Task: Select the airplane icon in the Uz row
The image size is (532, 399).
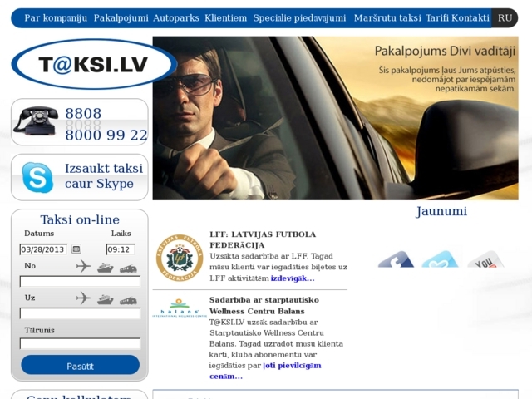Action: pyautogui.click(x=83, y=298)
